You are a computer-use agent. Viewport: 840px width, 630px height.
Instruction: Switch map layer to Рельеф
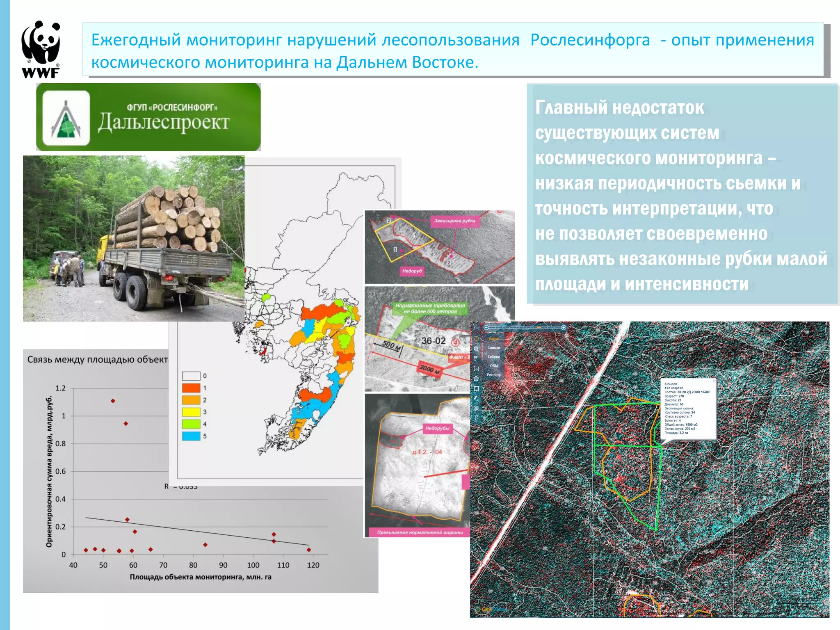tap(494, 375)
